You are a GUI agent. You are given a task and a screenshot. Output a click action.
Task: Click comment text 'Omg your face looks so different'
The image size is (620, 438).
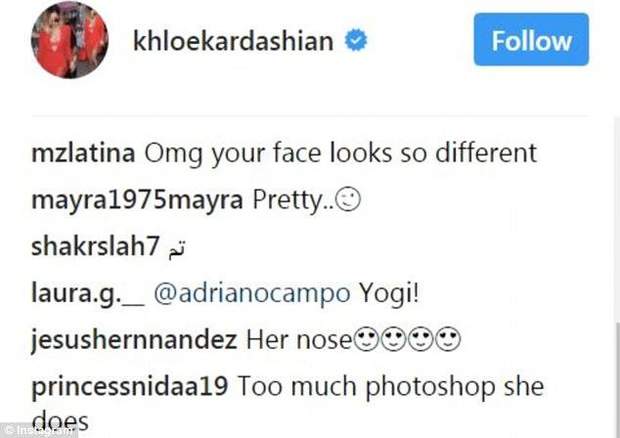[x=341, y=153]
